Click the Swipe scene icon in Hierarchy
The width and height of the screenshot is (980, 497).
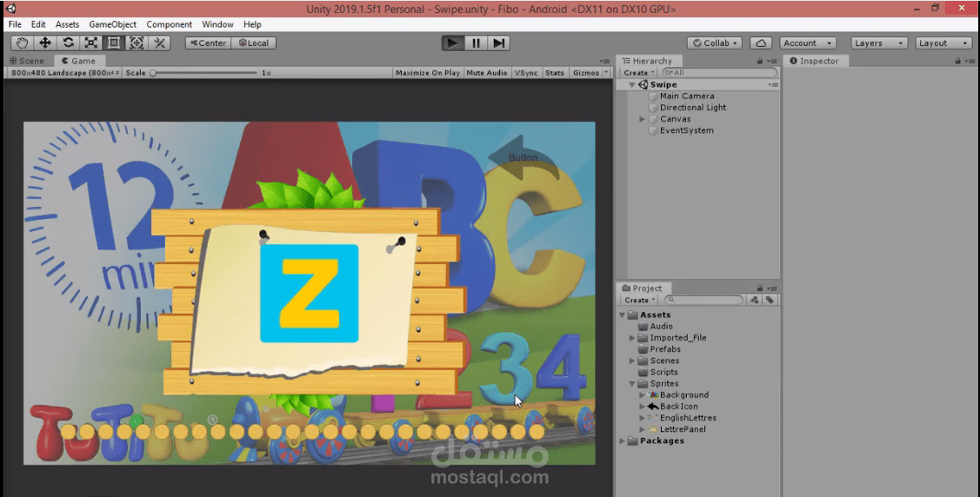(x=643, y=84)
